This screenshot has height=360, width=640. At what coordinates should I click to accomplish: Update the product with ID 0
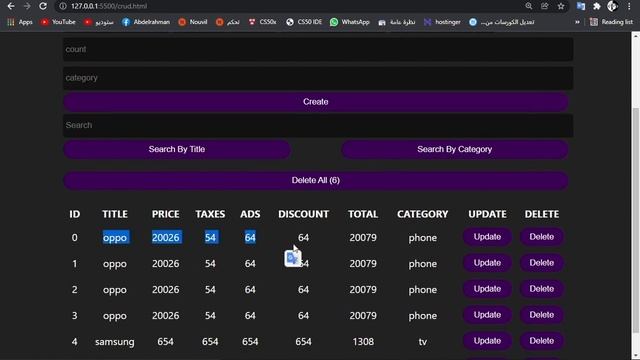tap(487, 237)
